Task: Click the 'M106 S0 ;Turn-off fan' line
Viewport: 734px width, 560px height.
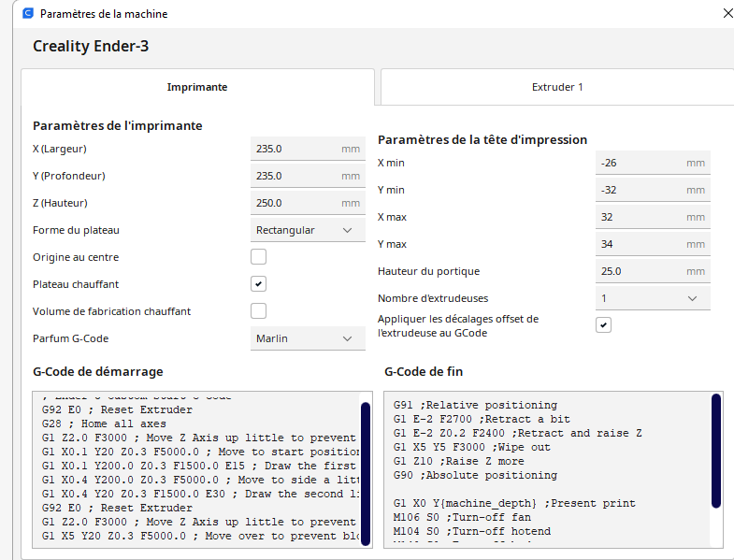Action: click(462, 517)
